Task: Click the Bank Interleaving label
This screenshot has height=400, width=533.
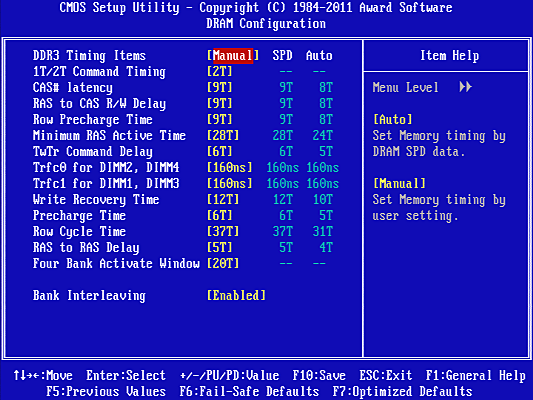Action: [x=89, y=295]
